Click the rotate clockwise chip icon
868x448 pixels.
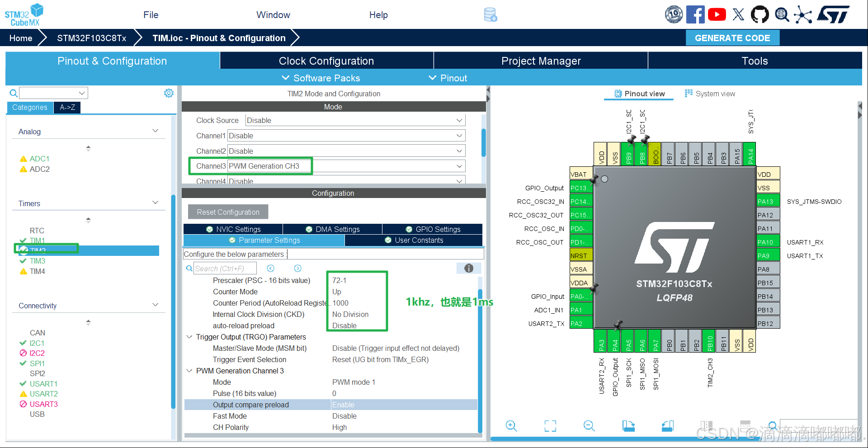pyautogui.click(x=628, y=426)
